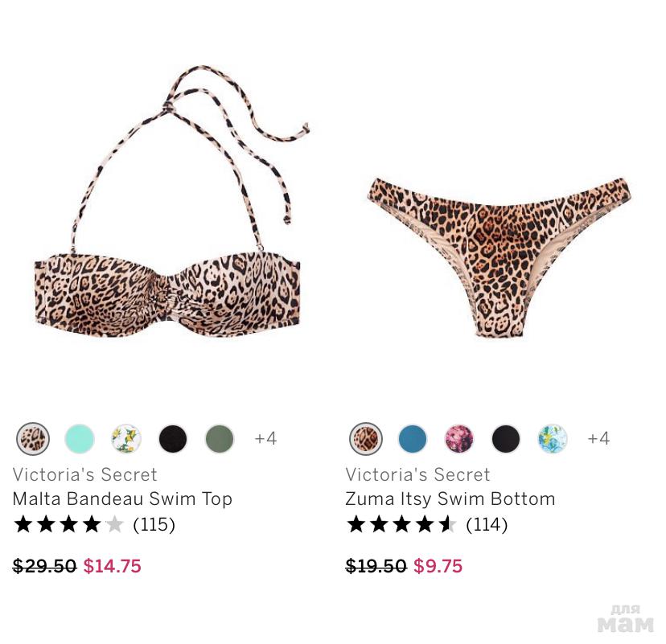Choose the blue swatch for Zuma Itsy bottom
The image size is (666, 644).
pos(413,438)
